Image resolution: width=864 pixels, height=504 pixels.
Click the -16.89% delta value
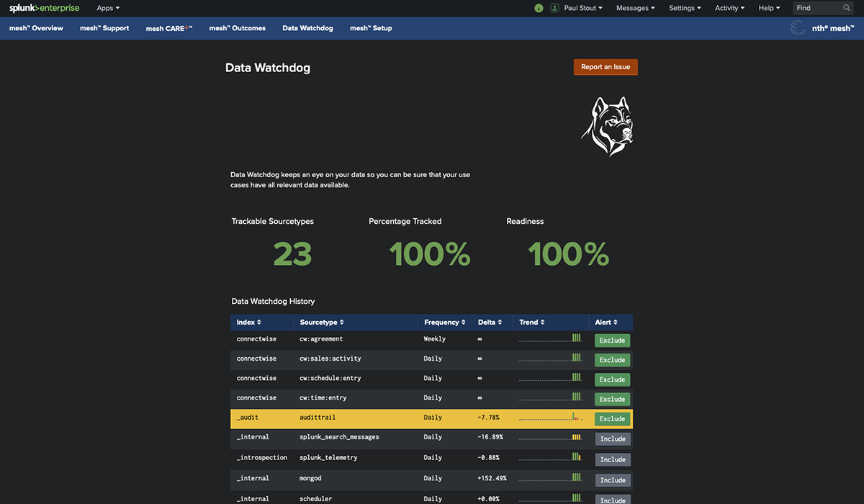[490, 436]
